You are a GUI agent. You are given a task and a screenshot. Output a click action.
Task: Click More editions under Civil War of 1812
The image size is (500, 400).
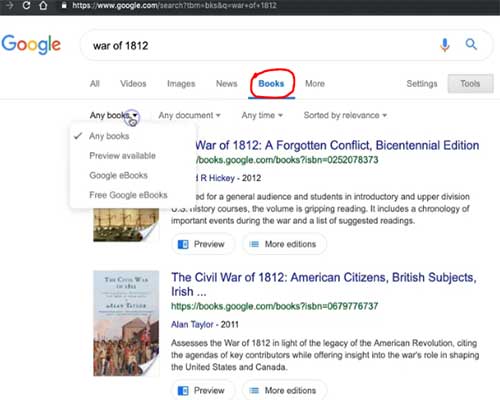tap(284, 390)
